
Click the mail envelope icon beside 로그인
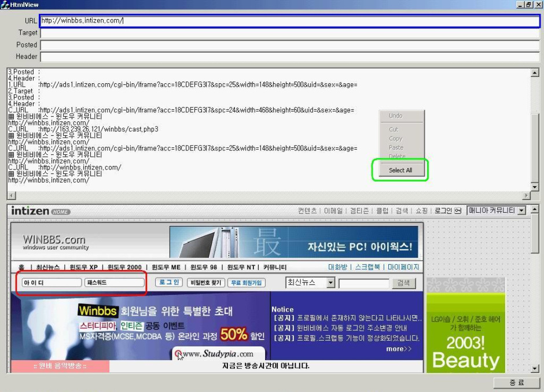pos(458,210)
